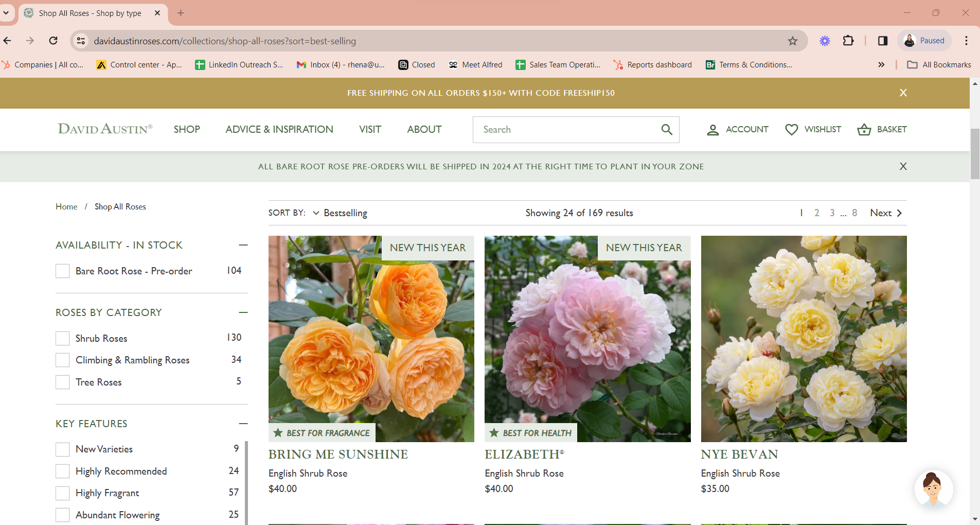
Task: Open the Control center bookmark
Action: click(x=139, y=65)
